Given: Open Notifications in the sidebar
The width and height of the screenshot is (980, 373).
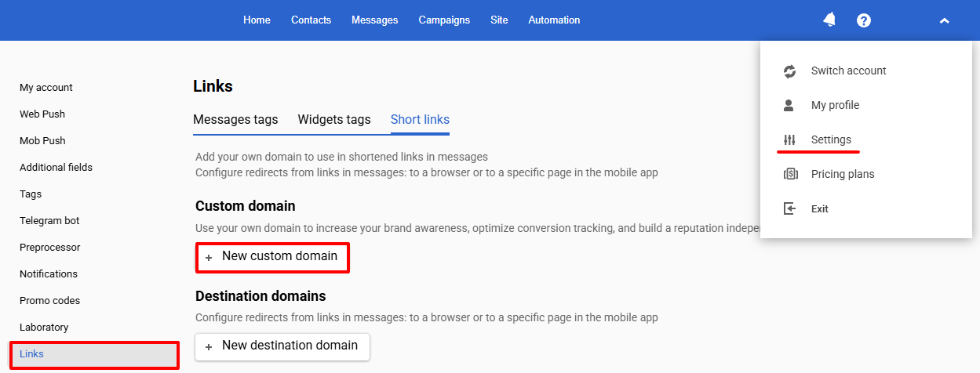Looking at the screenshot, I should (49, 274).
